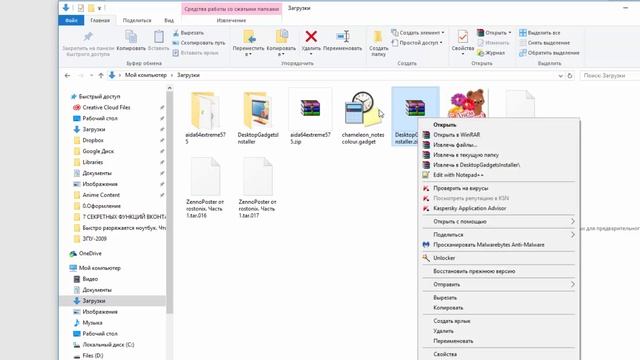
Task: Choose Kaspersky Application Advisor entry
Action: (498, 208)
